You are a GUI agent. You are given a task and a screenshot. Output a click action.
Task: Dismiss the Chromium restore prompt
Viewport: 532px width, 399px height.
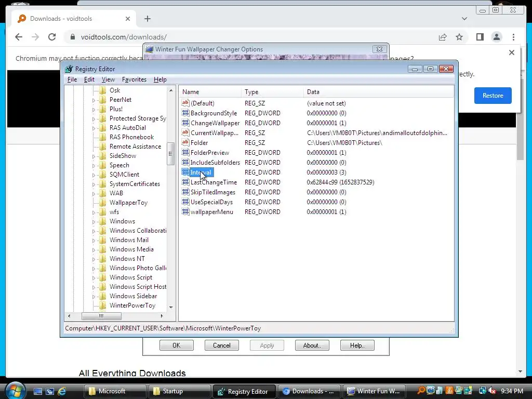pyautogui.click(x=512, y=52)
